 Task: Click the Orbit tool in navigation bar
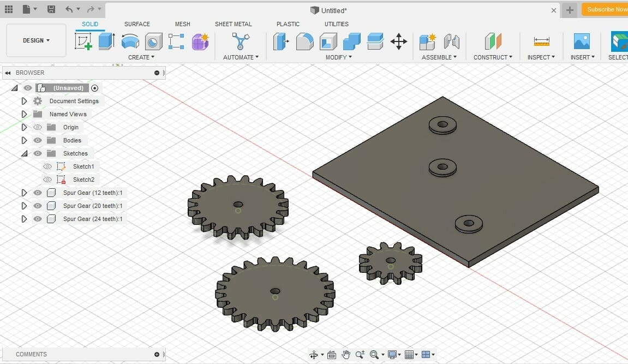coord(314,354)
